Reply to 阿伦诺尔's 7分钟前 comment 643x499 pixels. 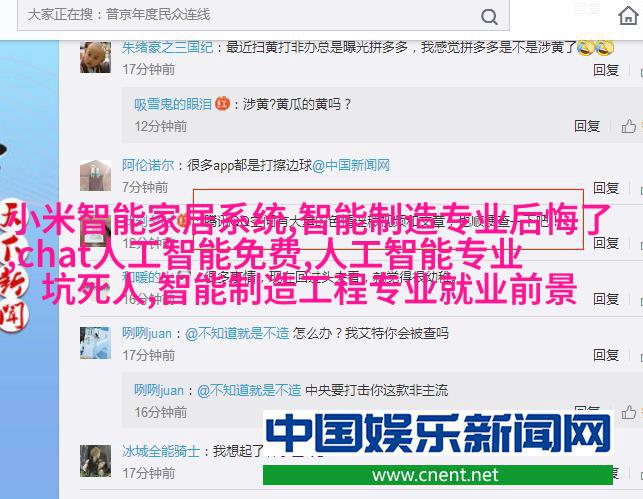coord(606,188)
